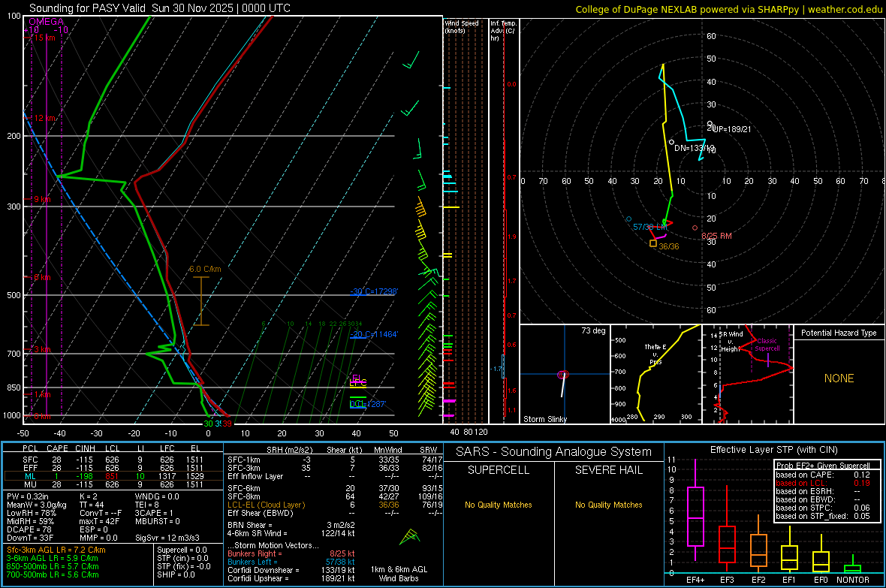
Task: Click the 'Classic Supercell' label
Action: click(x=767, y=345)
